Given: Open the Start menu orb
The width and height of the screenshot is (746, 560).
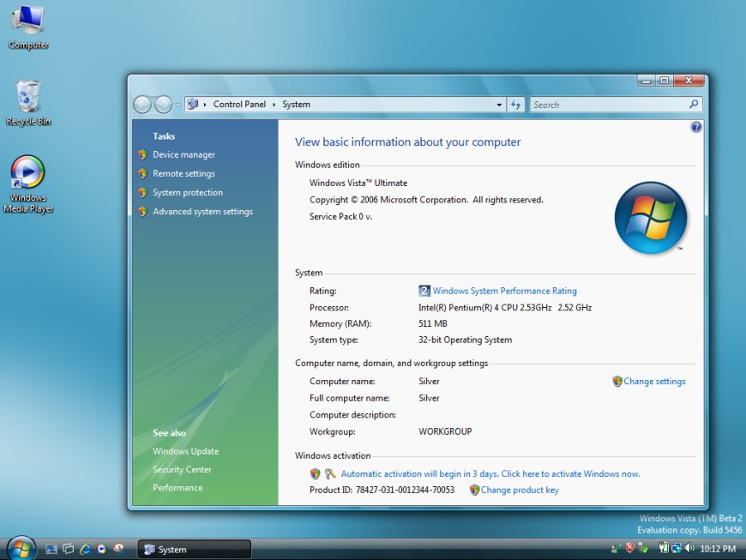Looking at the screenshot, I should [x=21, y=549].
